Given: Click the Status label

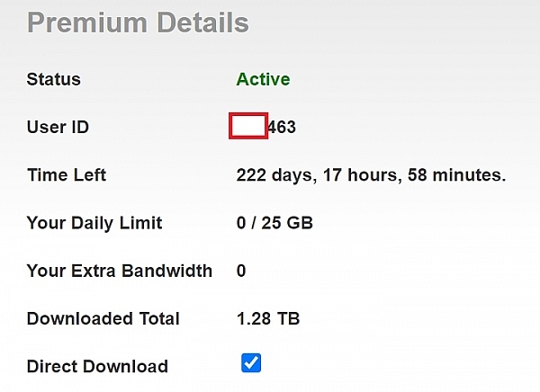Looking at the screenshot, I should pyautogui.click(x=54, y=79).
